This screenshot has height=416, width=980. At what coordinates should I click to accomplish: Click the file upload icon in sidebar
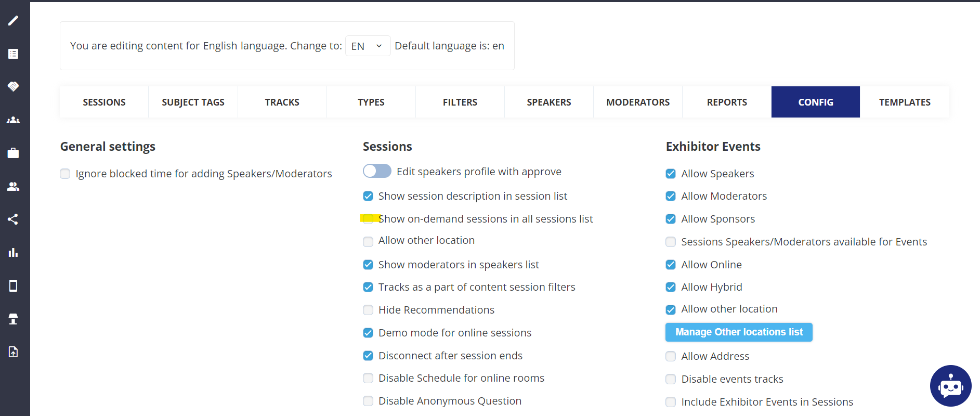coord(14,352)
